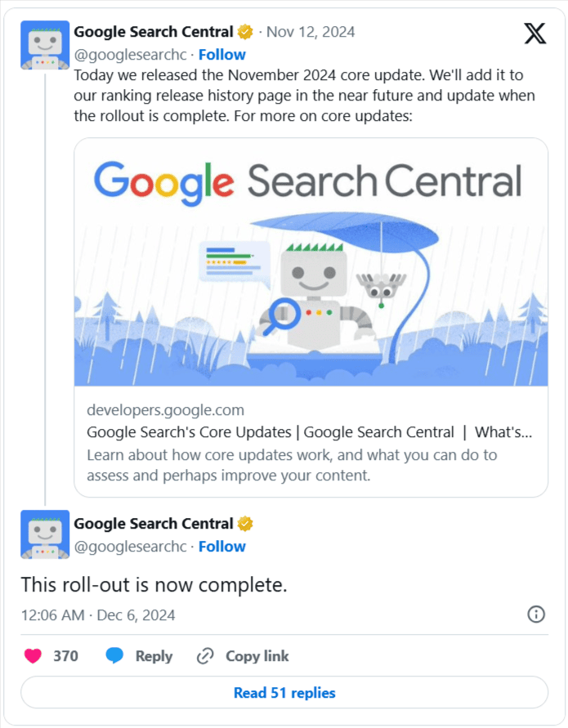Click the X logo icon
Viewport: 568px width, 728px height.
coord(534,33)
